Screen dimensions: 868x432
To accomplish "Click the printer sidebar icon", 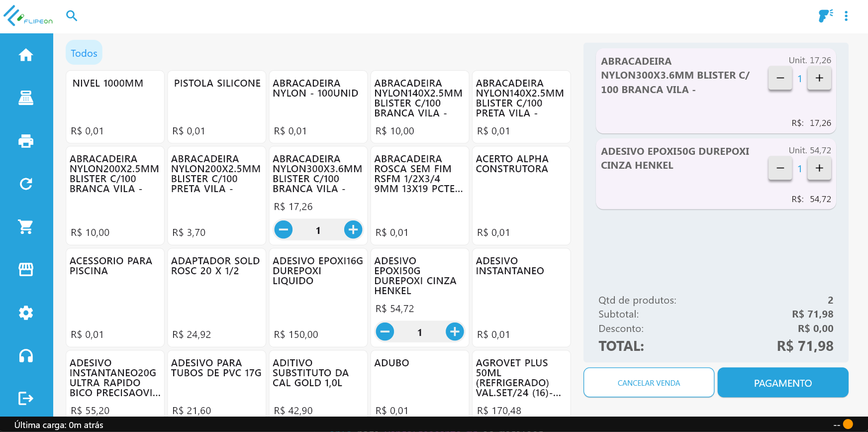I will point(26,141).
